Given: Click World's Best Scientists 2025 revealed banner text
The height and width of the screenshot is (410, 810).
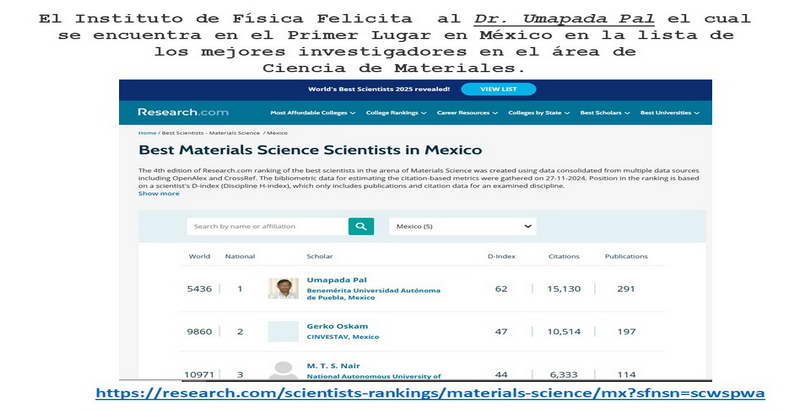Looking at the screenshot, I should tap(379, 89).
